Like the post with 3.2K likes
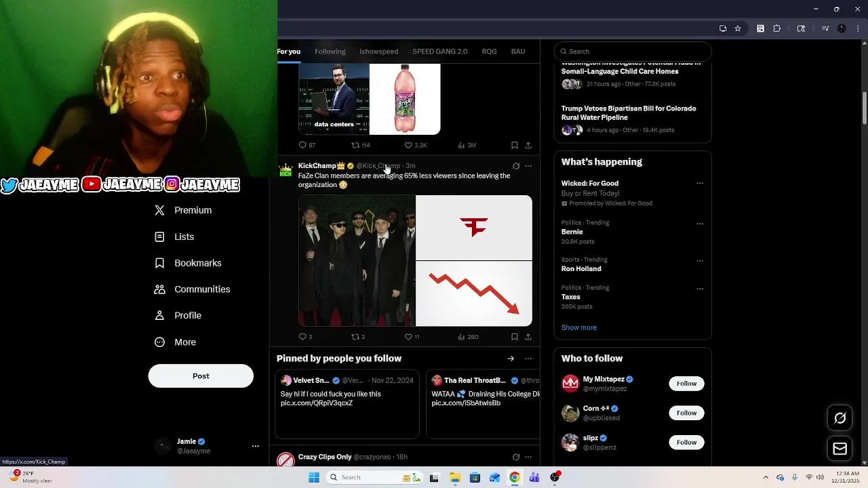868x488 pixels. [415, 145]
